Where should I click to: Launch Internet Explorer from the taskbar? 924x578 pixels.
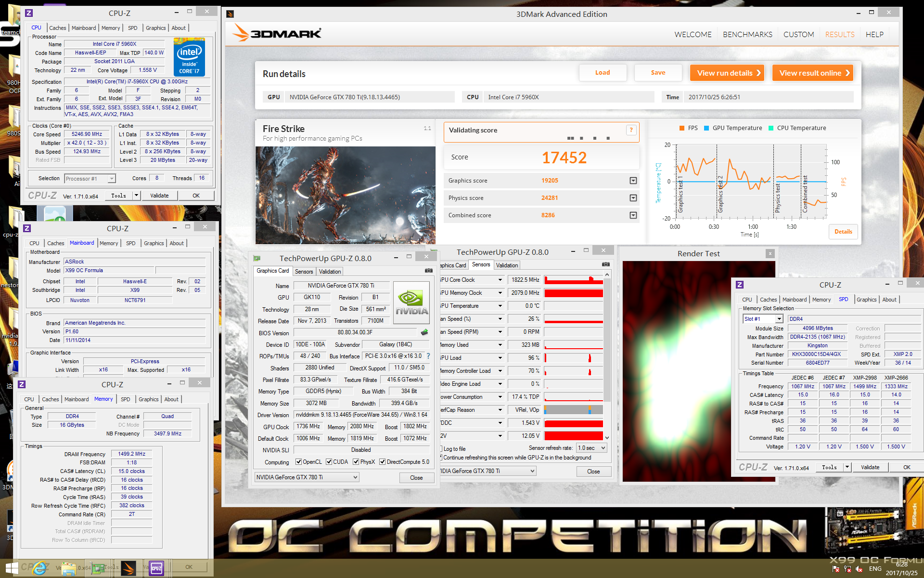[x=39, y=568]
